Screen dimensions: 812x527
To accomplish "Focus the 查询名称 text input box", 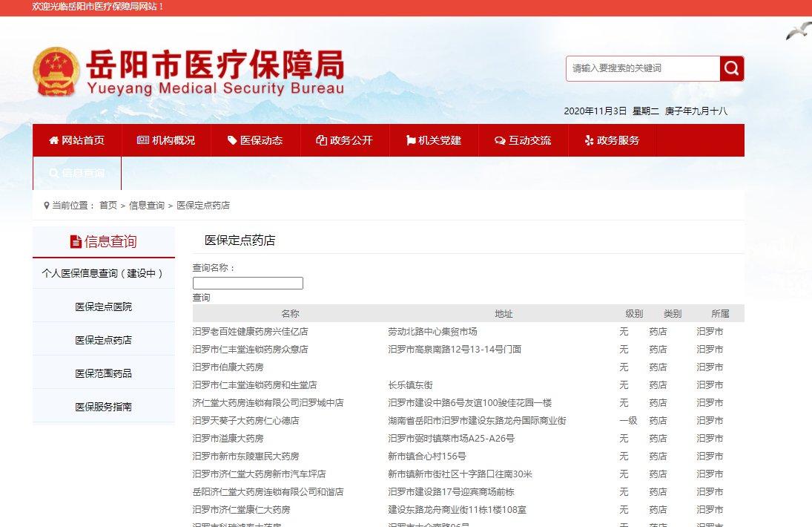I will pos(248,283).
